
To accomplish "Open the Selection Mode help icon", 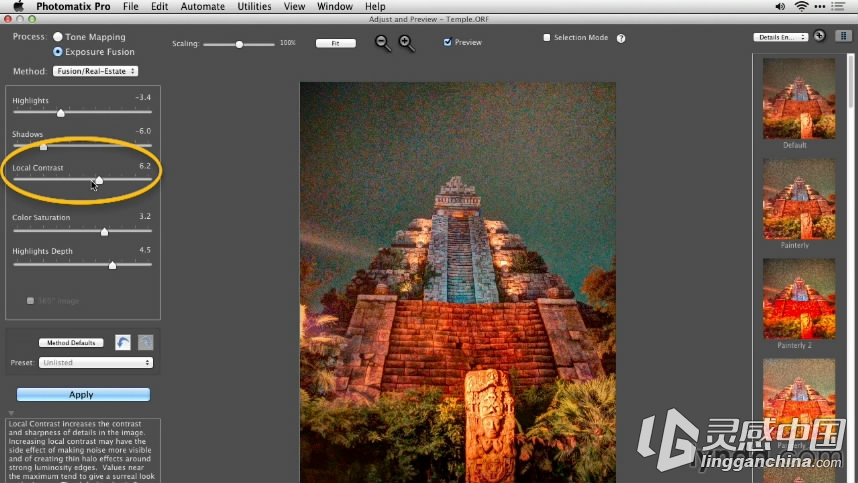I will [621, 38].
